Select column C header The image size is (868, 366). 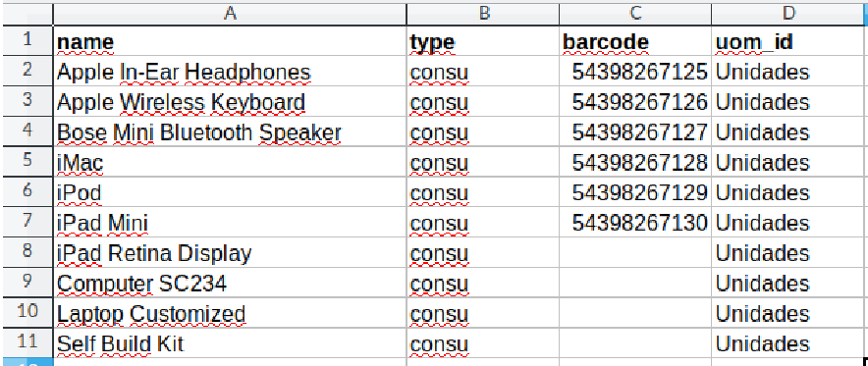635,14
